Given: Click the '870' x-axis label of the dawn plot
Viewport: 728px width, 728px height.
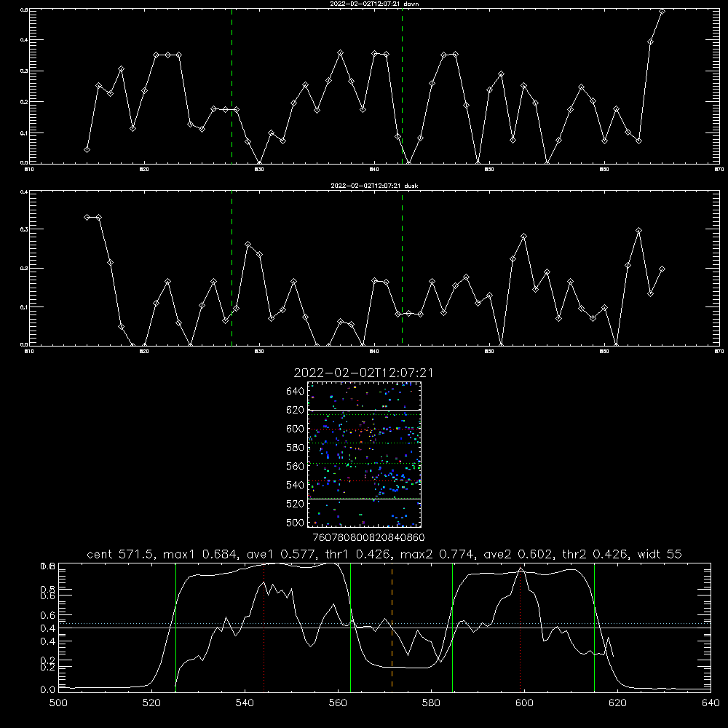Looking at the screenshot, I should [719, 170].
